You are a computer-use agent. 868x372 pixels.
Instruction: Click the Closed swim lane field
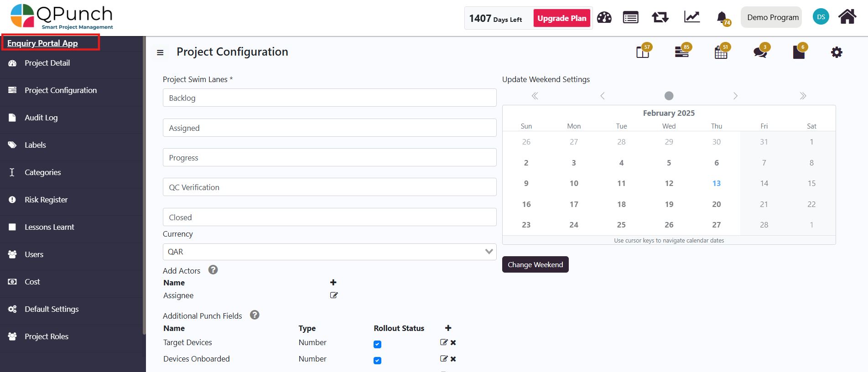click(x=329, y=217)
